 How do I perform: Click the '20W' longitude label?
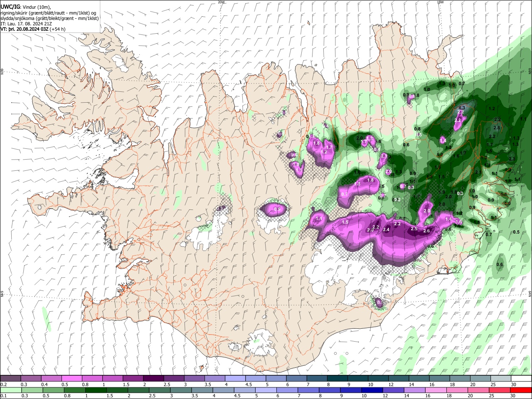(x=221, y=2)
